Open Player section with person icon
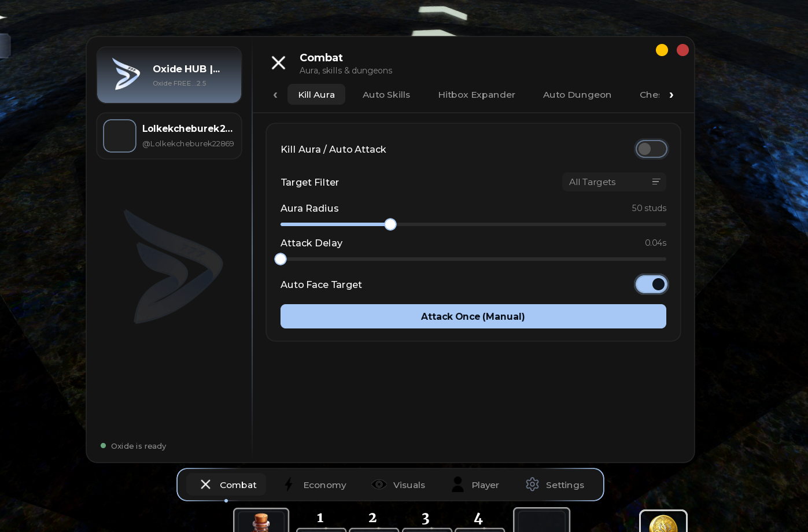 475,485
